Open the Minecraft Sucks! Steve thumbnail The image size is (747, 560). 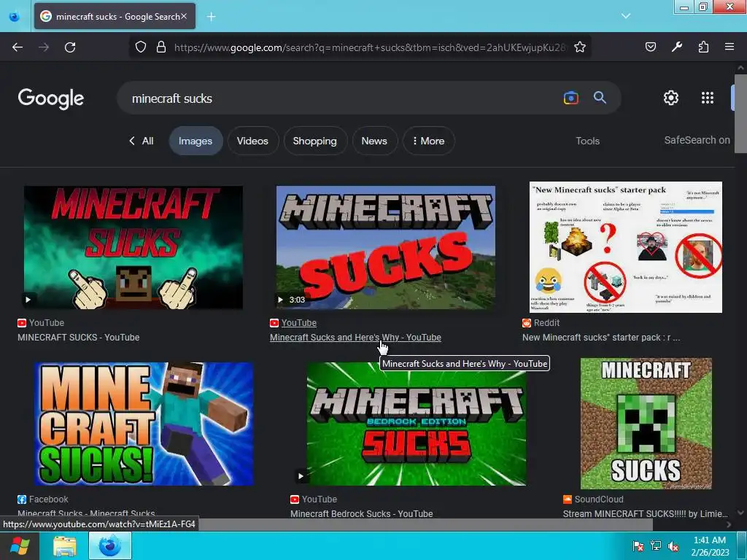coord(144,424)
